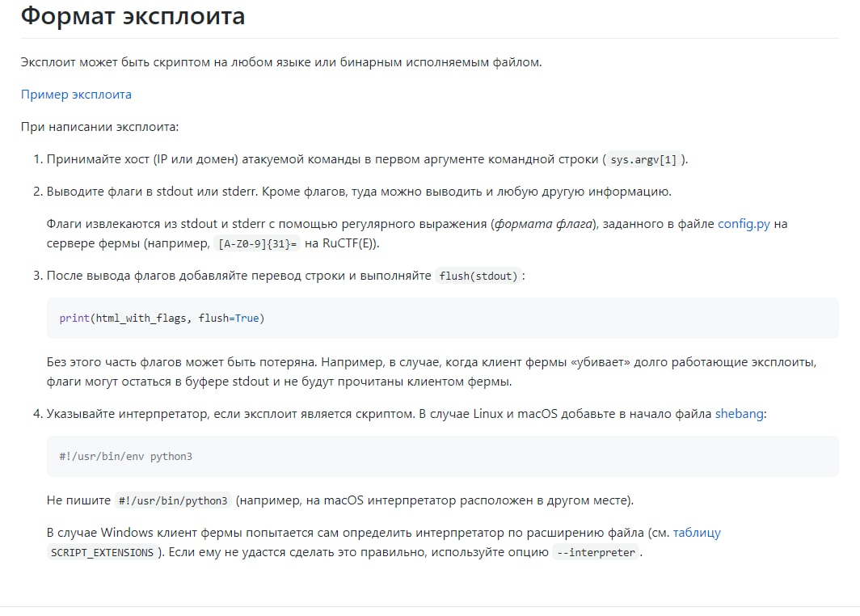Click the list item starting "Принимайте хост"
The height and width of the screenshot is (616, 860).
click(323, 159)
